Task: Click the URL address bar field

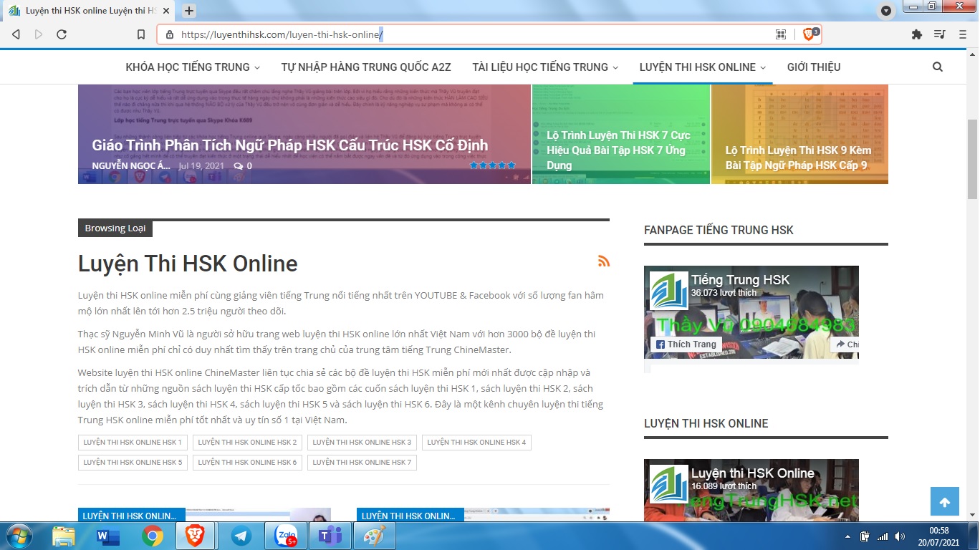Action: click(466, 34)
